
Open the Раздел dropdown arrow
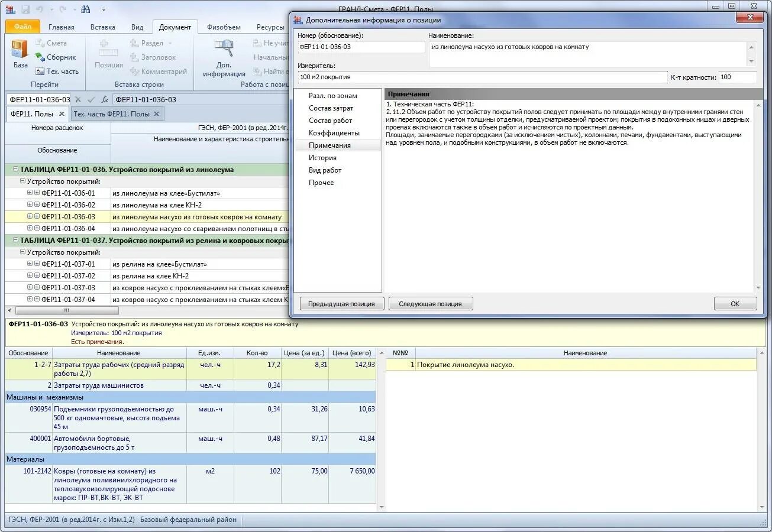(x=170, y=43)
